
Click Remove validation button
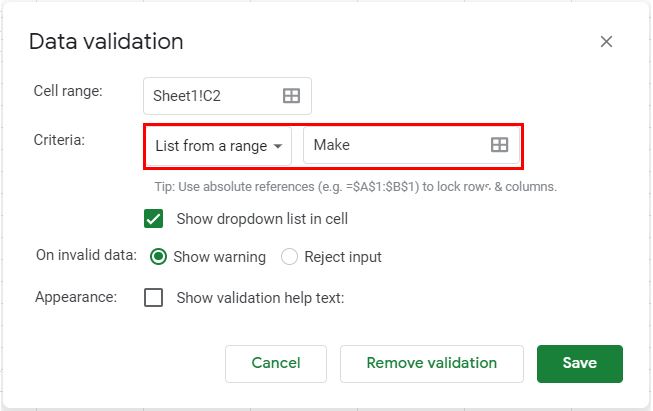[x=431, y=364]
